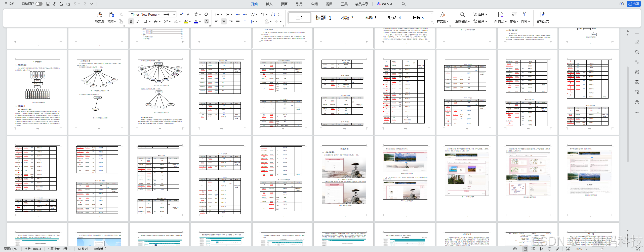Switch to the Page (页面) tab
The height and width of the screenshot is (252, 644).
[284, 4]
